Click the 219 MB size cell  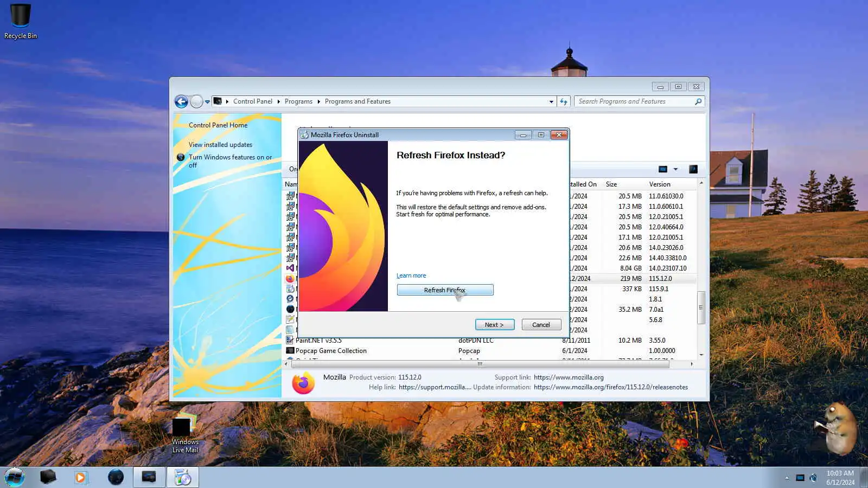pos(631,279)
